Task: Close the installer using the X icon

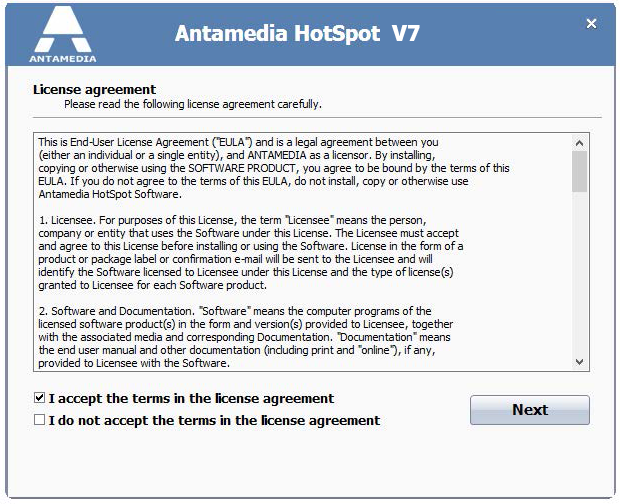Action: (591, 24)
